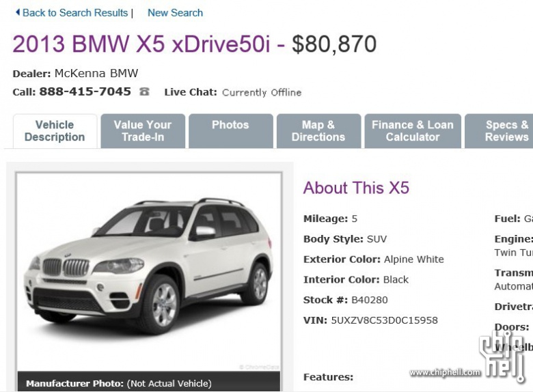This screenshot has height=392, width=533.
Task: Open the Back to Search Results link
Action: pos(75,13)
